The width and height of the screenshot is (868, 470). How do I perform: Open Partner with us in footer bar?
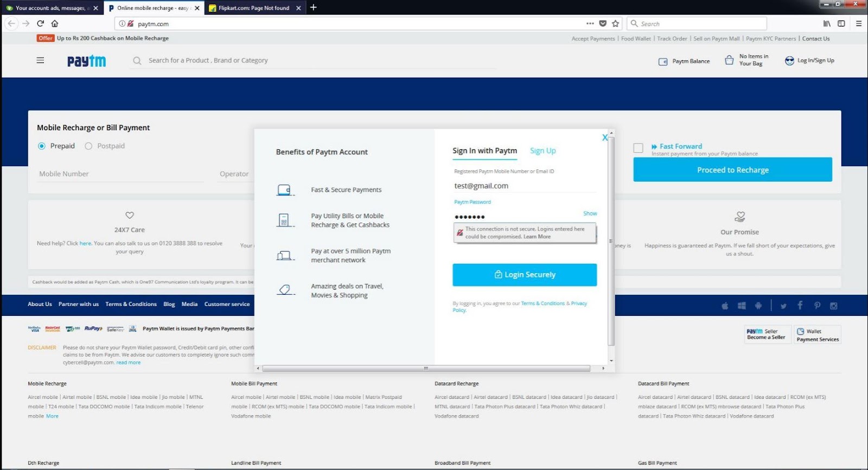(x=79, y=304)
